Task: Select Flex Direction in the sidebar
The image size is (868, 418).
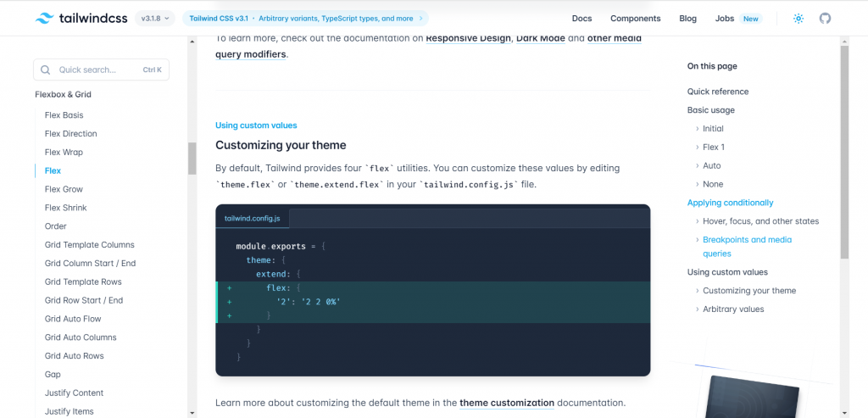Action: [71, 133]
